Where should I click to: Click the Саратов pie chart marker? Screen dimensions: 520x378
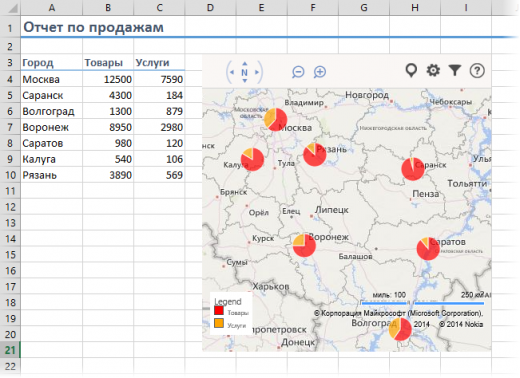coord(428,248)
